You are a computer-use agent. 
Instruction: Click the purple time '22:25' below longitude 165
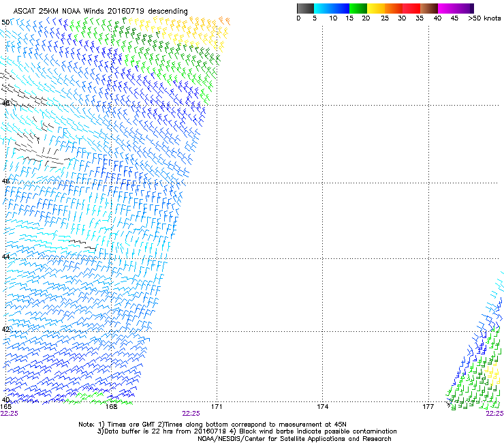(10, 414)
